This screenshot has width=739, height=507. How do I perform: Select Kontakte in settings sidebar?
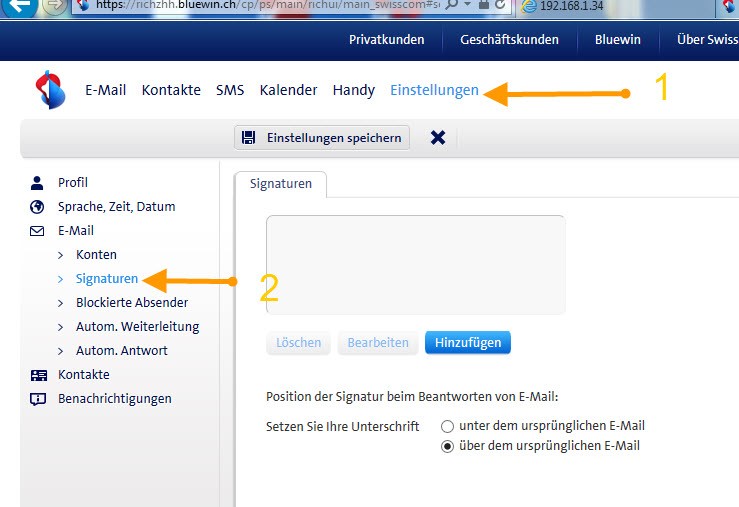84,375
